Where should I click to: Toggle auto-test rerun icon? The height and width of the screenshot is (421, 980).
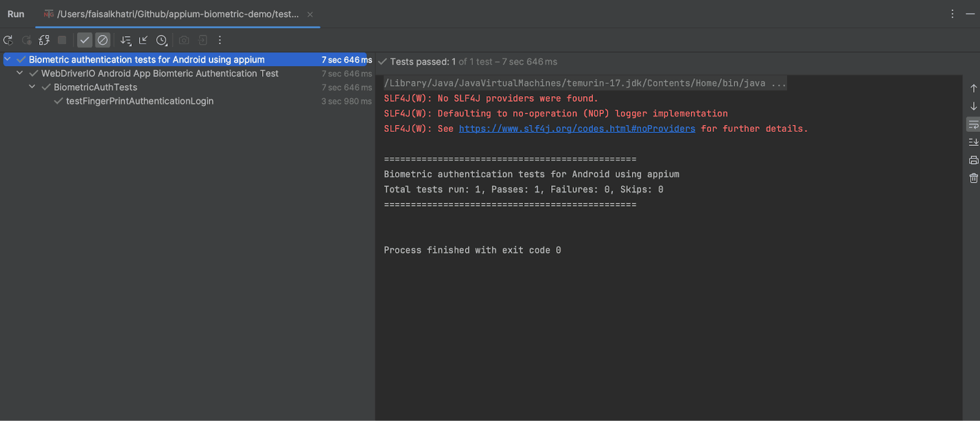[44, 40]
